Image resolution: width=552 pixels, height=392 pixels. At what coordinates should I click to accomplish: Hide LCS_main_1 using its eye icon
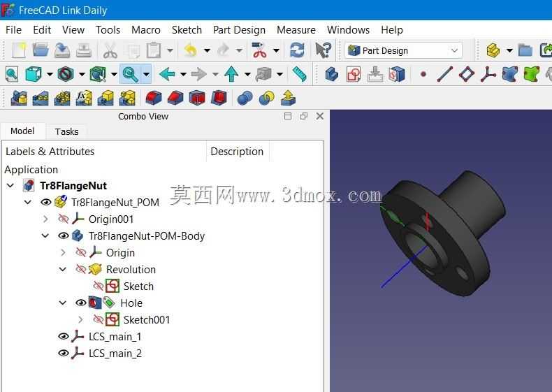coord(64,336)
